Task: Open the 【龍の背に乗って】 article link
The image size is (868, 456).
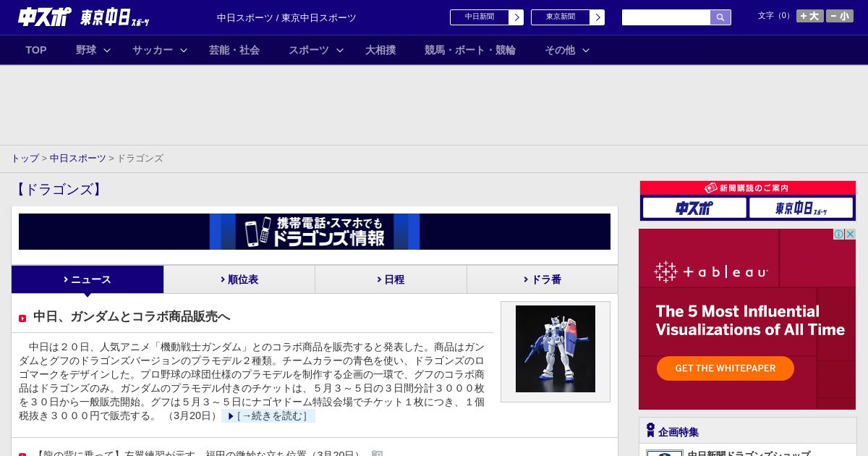Action: point(198,454)
